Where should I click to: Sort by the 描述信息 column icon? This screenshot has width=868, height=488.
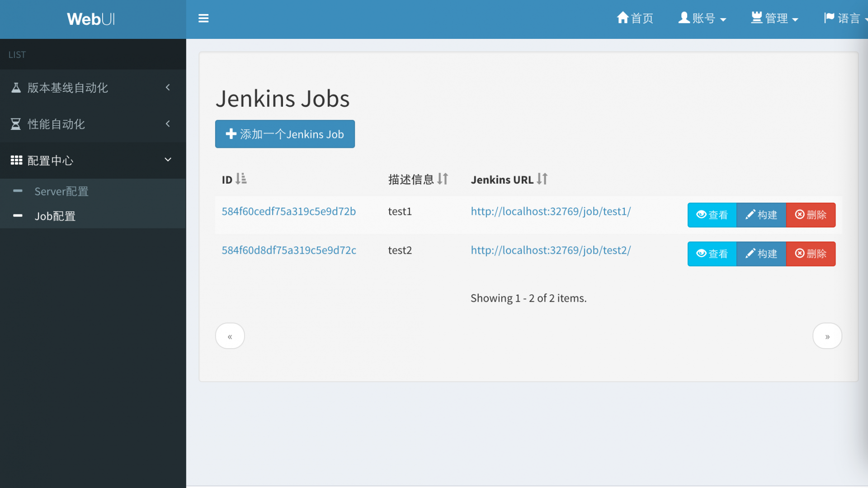point(443,179)
